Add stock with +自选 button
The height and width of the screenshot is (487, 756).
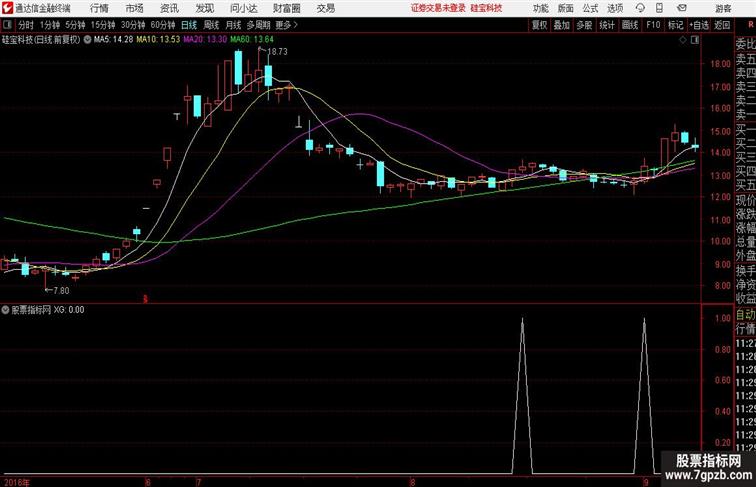pyautogui.click(x=699, y=25)
